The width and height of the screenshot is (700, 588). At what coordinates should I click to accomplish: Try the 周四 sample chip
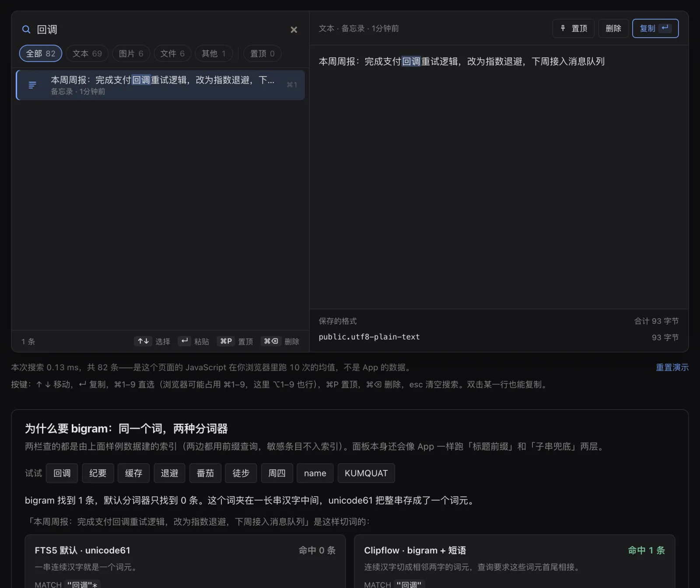click(277, 473)
